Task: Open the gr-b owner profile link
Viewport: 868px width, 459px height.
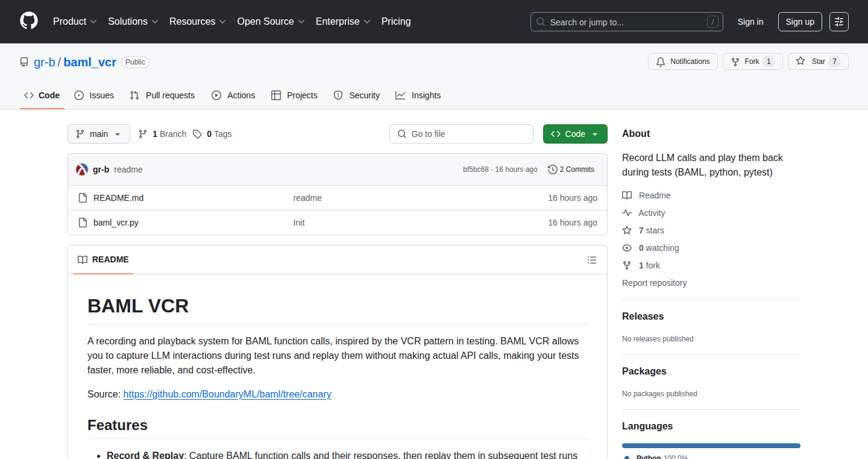Action: 45,62
